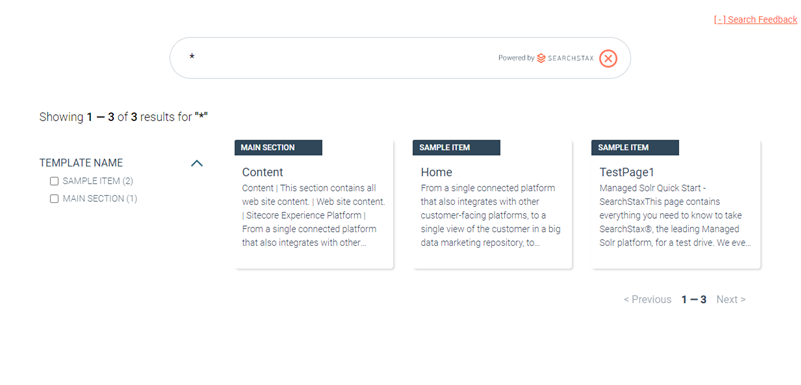Viewport: 801px width, 385px height.
Task: Check the SAMPLE ITEM filter checkbox
Action: tap(54, 181)
